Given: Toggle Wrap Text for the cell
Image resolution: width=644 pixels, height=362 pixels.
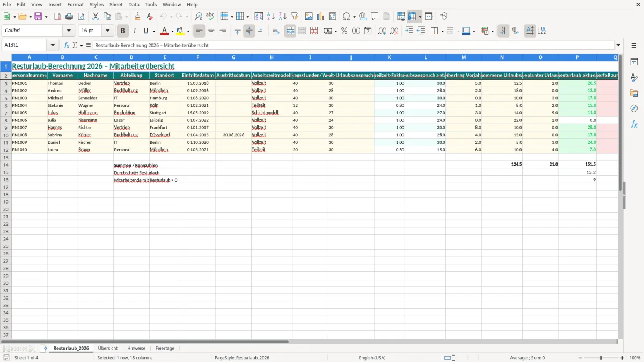Looking at the screenshot, I should pos(275,31).
